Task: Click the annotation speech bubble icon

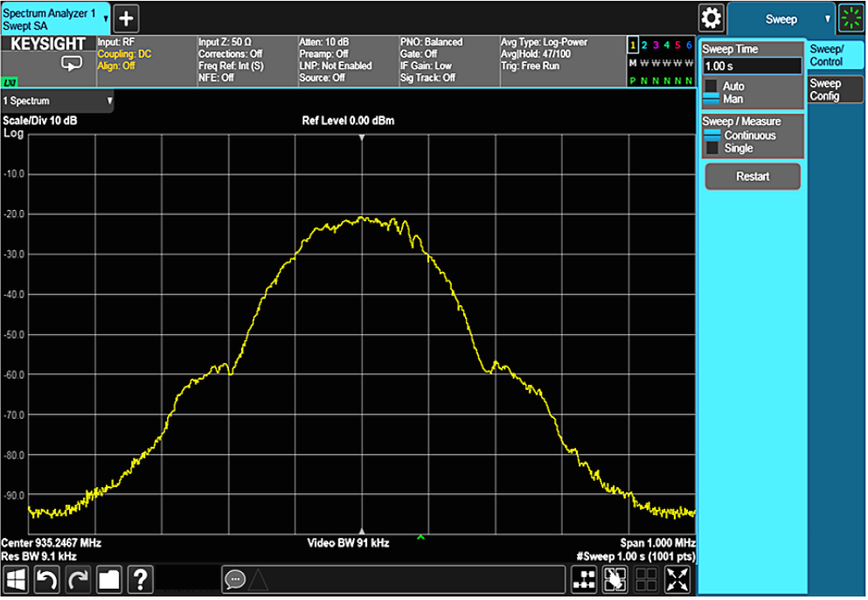Action: [x=234, y=579]
